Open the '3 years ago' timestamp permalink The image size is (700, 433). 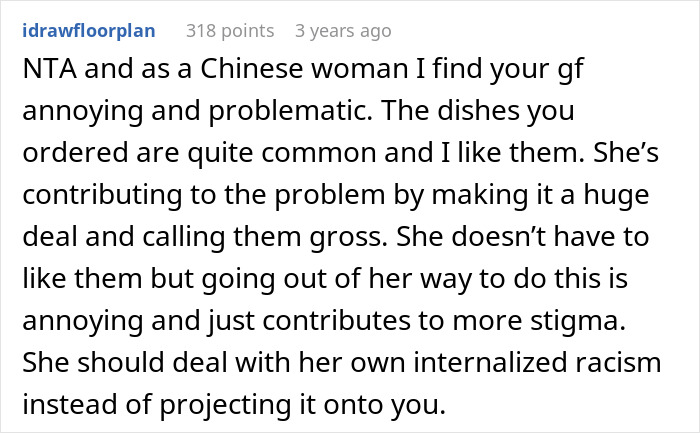point(343,31)
